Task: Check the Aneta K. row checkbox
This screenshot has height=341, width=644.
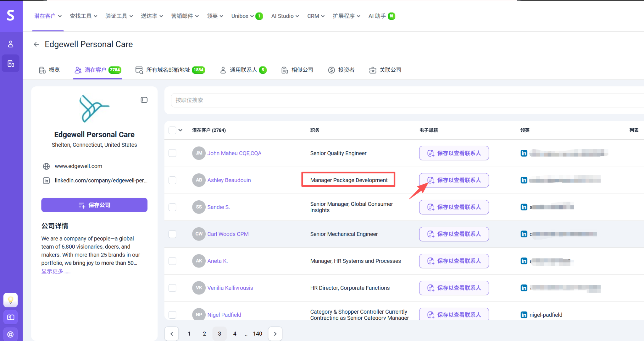Action: click(x=172, y=261)
